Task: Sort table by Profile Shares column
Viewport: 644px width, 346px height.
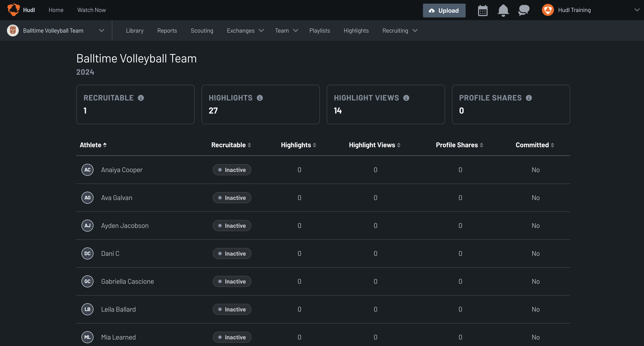Action: tap(459, 145)
